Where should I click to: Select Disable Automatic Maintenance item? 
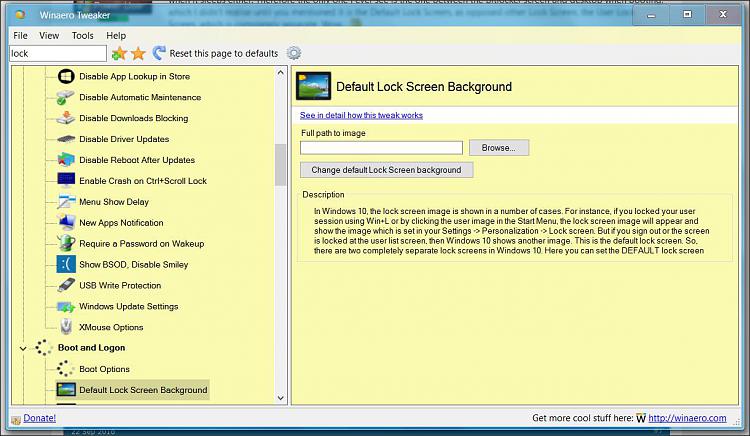click(x=140, y=97)
